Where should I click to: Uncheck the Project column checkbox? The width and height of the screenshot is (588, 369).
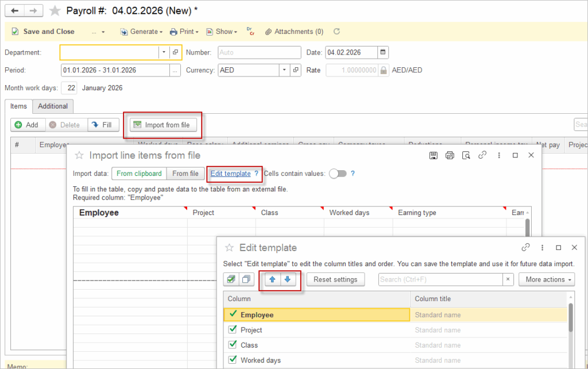tap(233, 330)
